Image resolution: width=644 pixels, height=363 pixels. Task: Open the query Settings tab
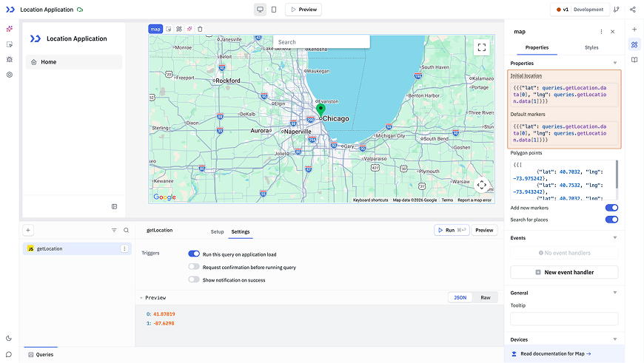click(241, 231)
